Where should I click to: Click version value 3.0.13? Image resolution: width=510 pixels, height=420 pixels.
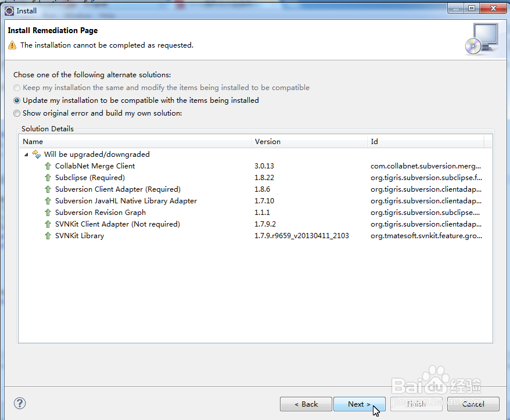pos(264,166)
